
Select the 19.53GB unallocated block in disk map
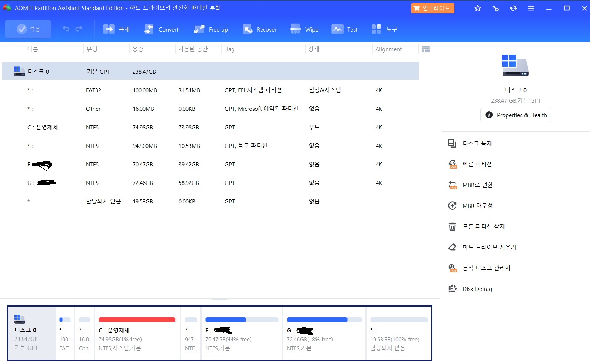(399, 333)
